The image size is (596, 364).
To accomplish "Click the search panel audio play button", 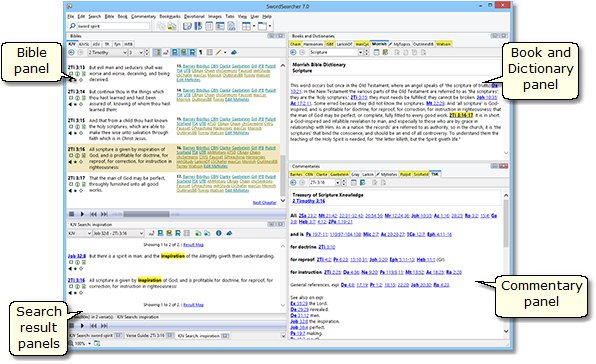I will point(82,326).
